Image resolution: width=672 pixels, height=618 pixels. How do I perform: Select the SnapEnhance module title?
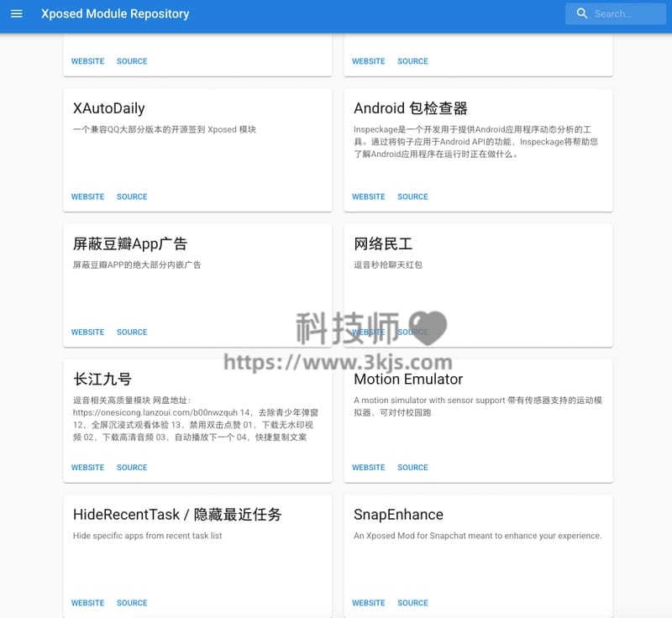[x=398, y=515]
